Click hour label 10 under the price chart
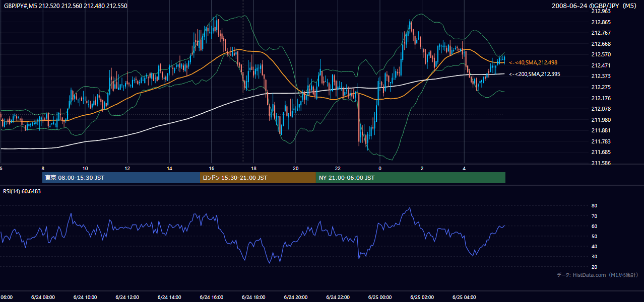The width and height of the screenshot is (644, 302). pos(85,169)
